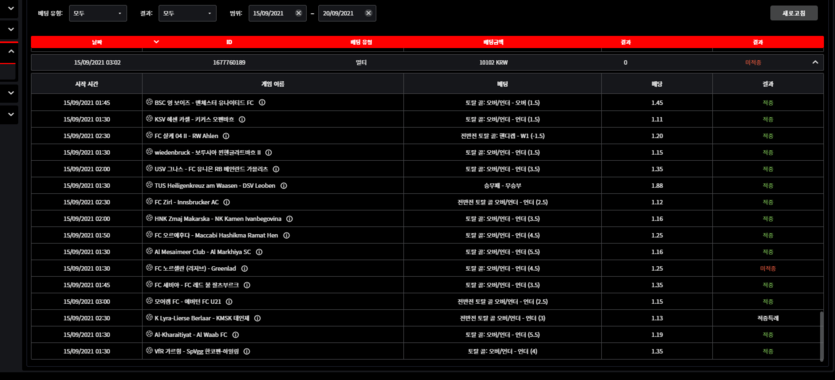Select the Al Mesaimeer Club - Al Markhiya SC name
The width and height of the screenshot is (835, 380).
[203, 252]
